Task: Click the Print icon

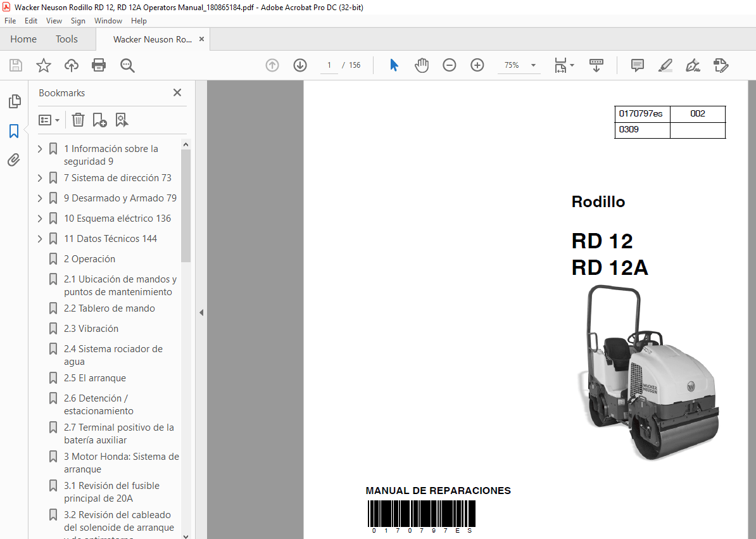Action: pos(99,65)
